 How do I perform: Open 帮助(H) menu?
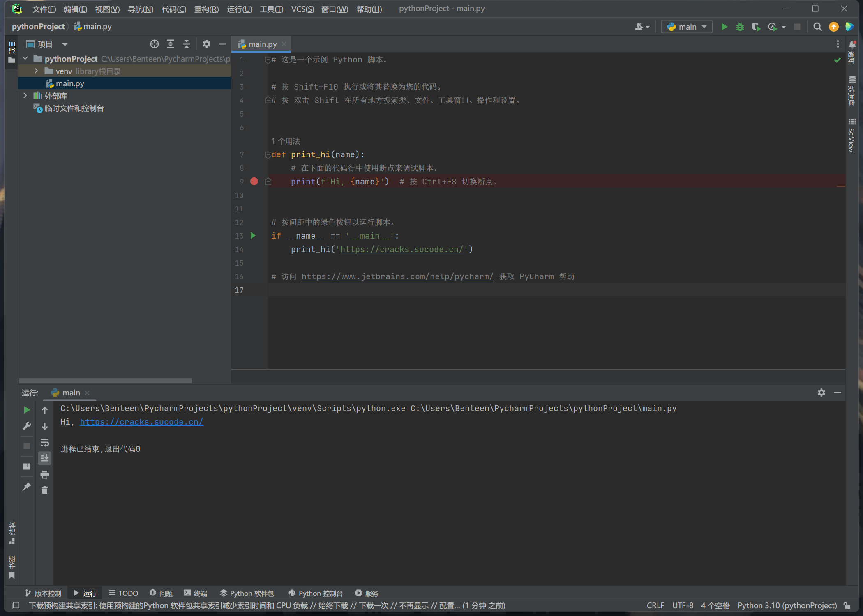click(369, 9)
